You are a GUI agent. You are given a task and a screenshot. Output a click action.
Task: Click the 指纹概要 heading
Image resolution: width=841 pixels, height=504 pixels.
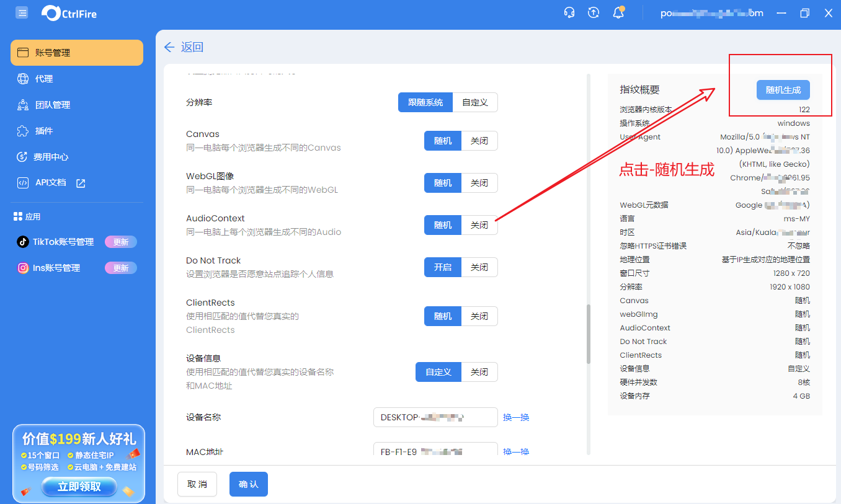pyautogui.click(x=640, y=90)
